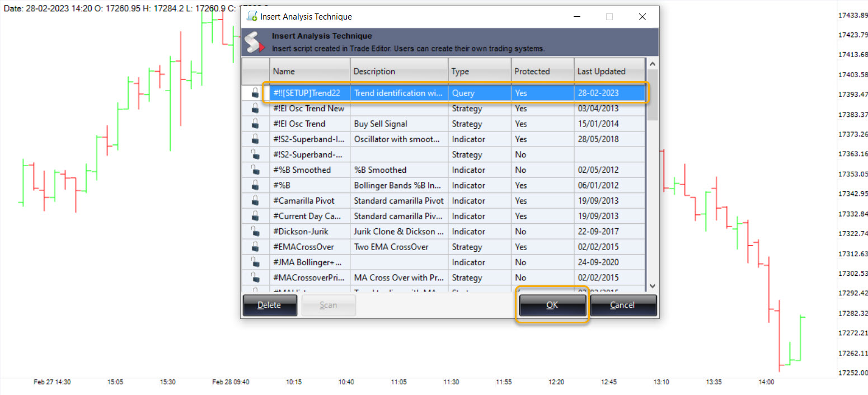Click the lock icon beside #Camarilla Pivot

(x=255, y=200)
